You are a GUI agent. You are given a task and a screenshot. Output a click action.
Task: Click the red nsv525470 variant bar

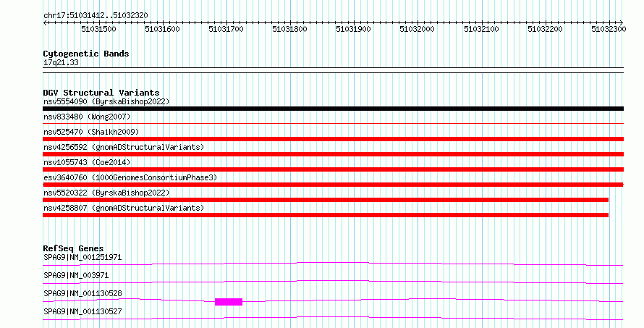point(333,139)
